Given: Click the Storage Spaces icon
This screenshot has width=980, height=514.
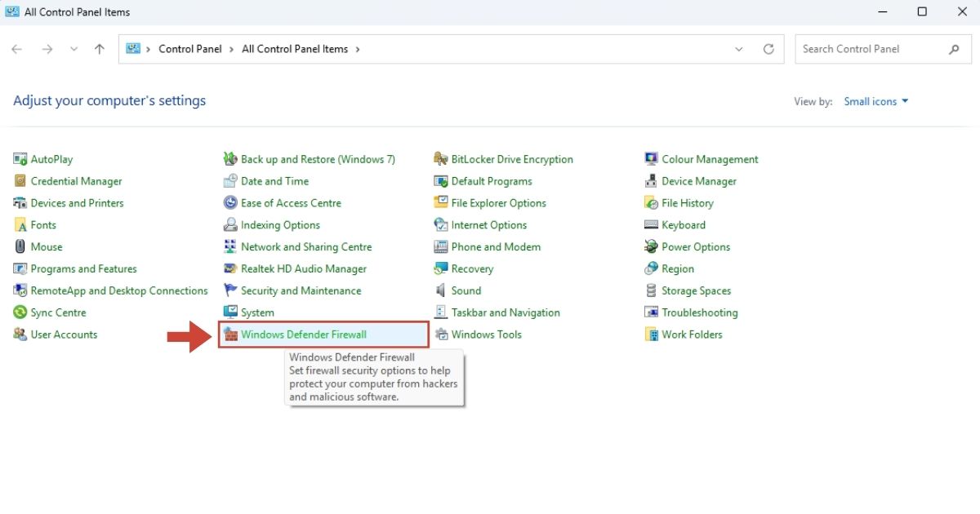Looking at the screenshot, I should tap(651, 290).
